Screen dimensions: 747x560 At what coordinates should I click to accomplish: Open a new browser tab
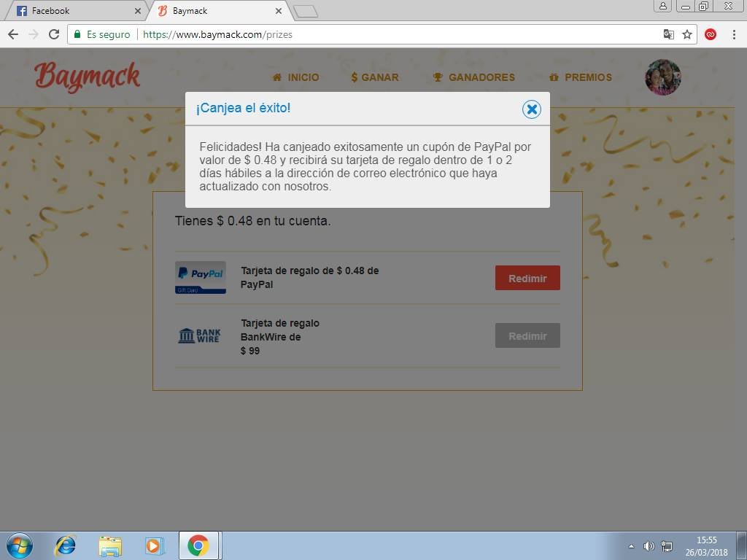click(306, 12)
